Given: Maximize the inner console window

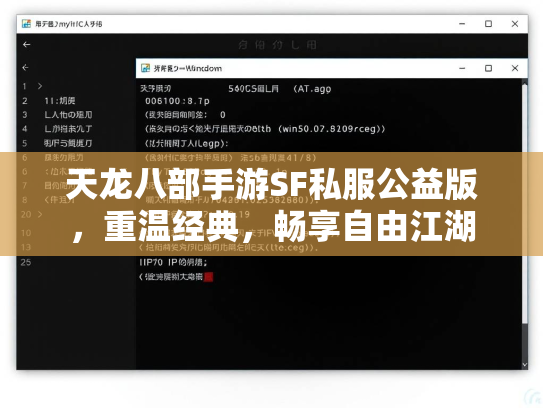Looking at the screenshot, I should 488,68.
